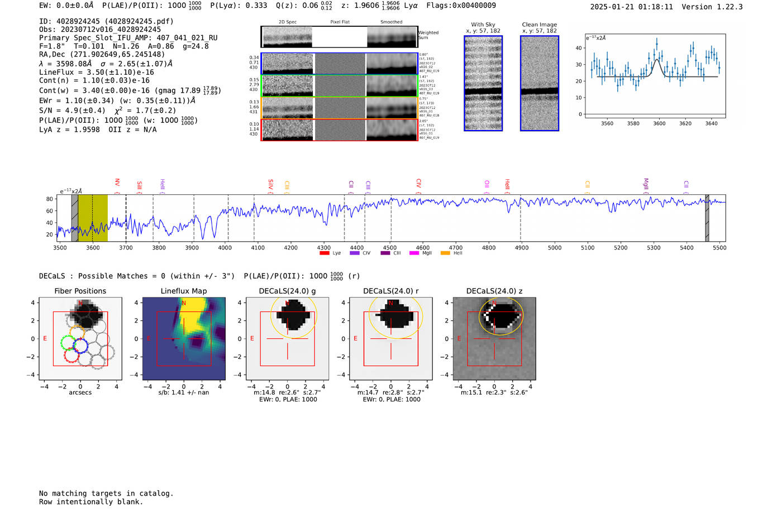Open the DECaLS(24.0) g image
The height and width of the screenshot is (532, 782).
tap(288, 339)
